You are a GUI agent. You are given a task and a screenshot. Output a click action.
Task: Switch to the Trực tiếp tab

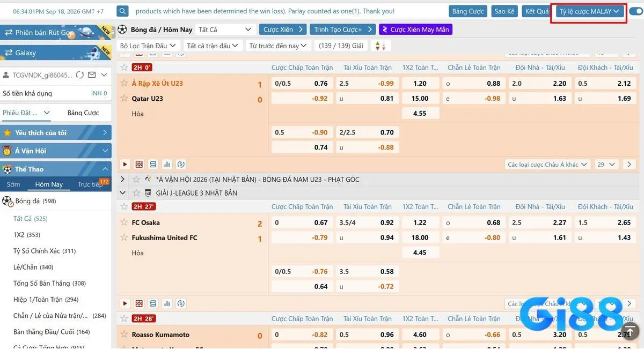[x=90, y=184]
